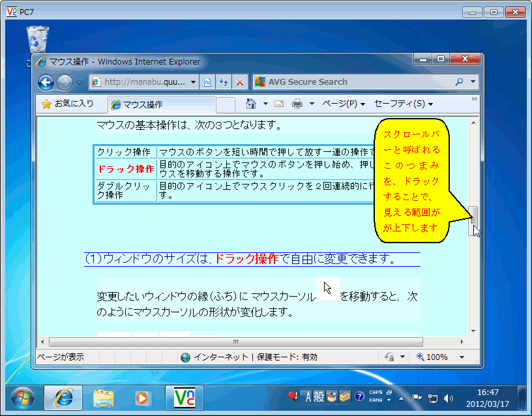
Task: Open the zoom level 100% dropdown
Action: pos(462,357)
